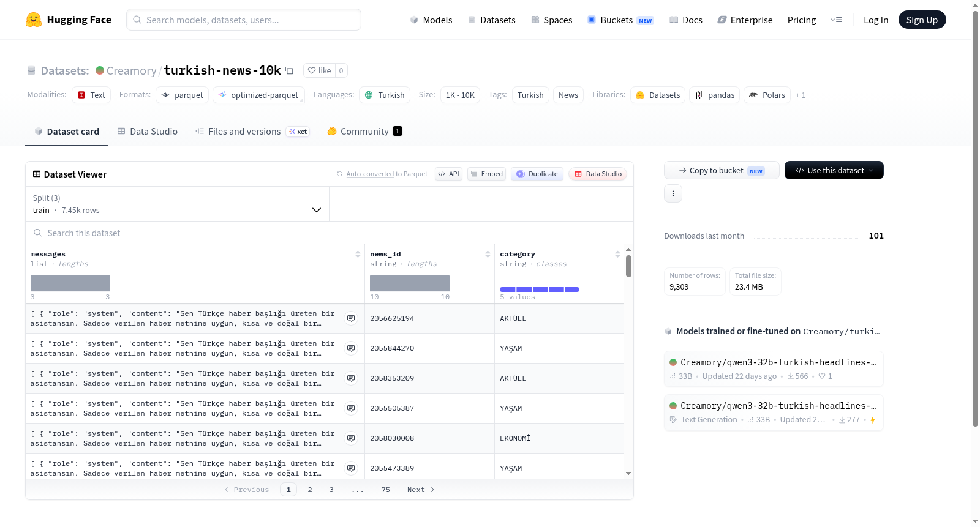Viewport: 980px width, 527px height.
Task: Open the expand-message icon for news 2058353209
Action: point(351,378)
